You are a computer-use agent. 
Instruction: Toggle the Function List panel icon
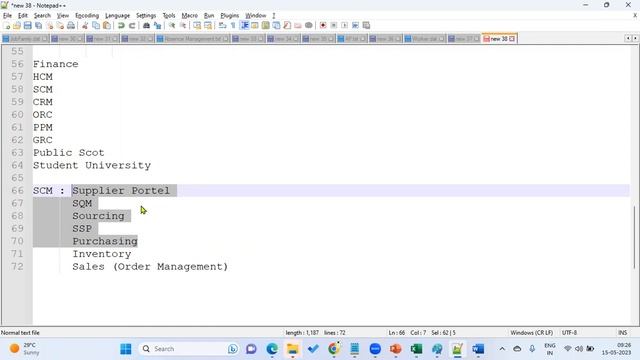(x=287, y=25)
